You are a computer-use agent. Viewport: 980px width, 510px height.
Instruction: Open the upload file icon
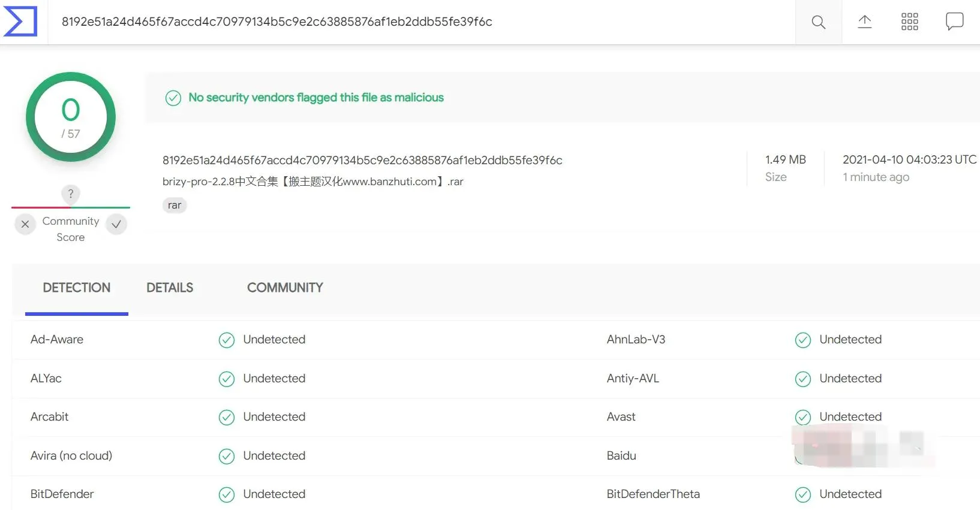tap(864, 22)
